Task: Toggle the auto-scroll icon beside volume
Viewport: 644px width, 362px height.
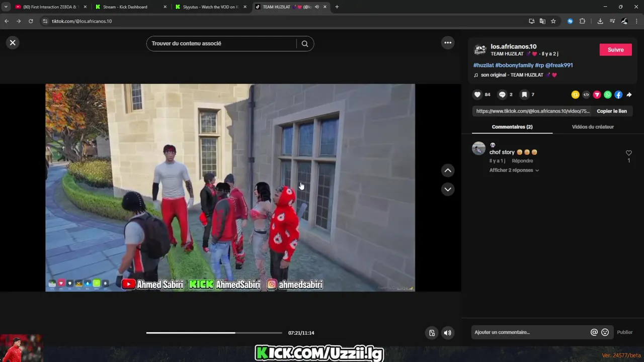Action: pos(432,333)
